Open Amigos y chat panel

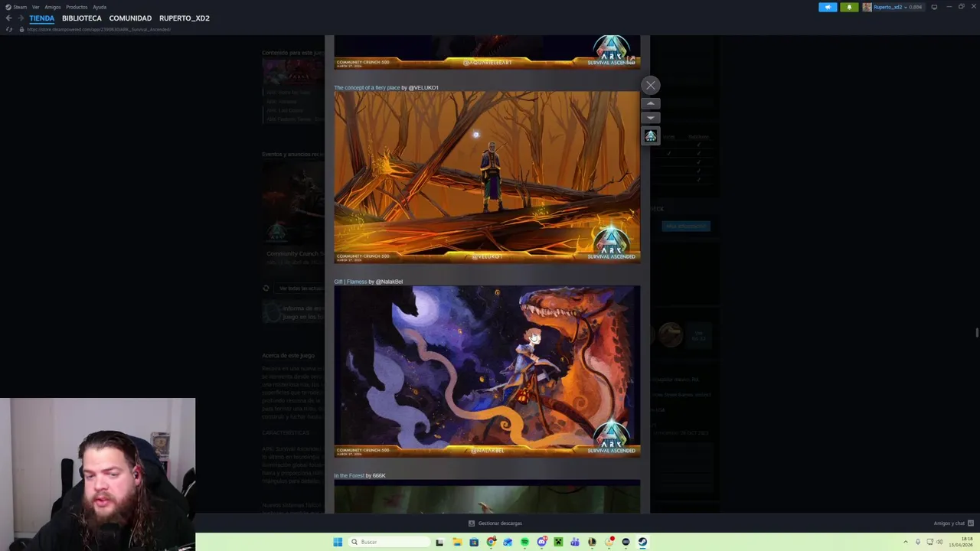pyautogui.click(x=953, y=523)
